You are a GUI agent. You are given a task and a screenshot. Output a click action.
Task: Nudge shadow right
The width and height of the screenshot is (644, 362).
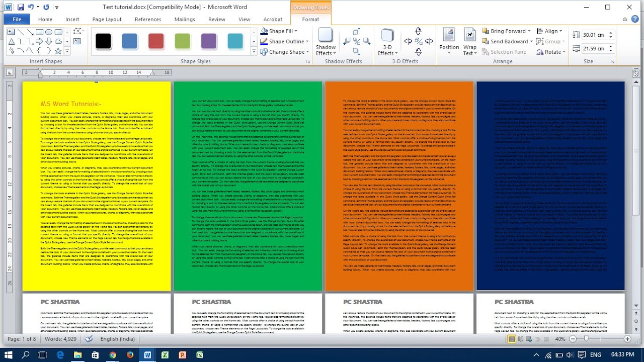point(367,42)
